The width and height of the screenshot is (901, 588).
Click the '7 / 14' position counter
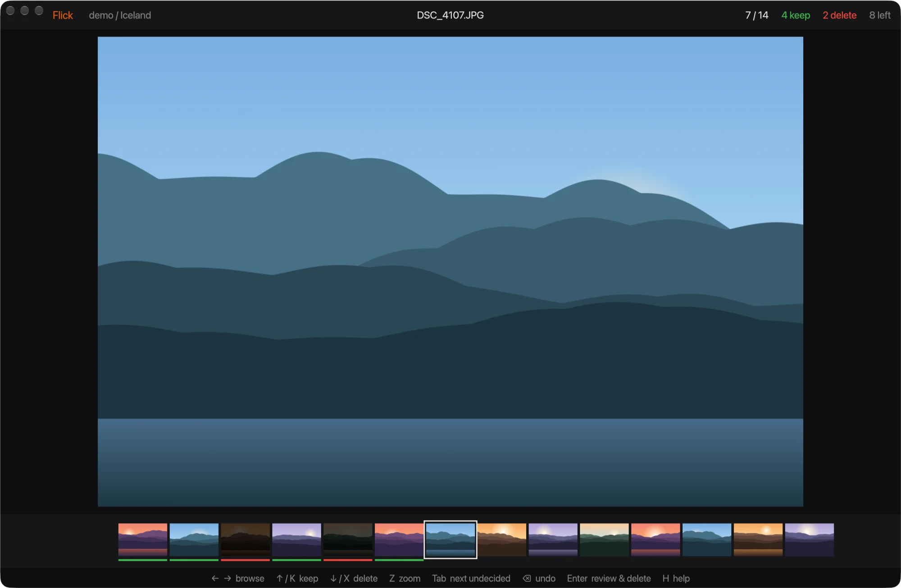click(x=757, y=15)
